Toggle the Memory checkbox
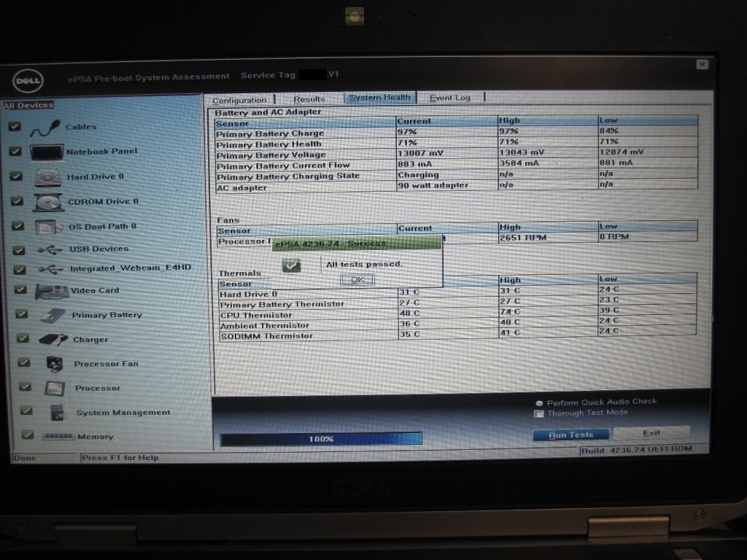Screen dimensions: 747x560 (x=28, y=435)
